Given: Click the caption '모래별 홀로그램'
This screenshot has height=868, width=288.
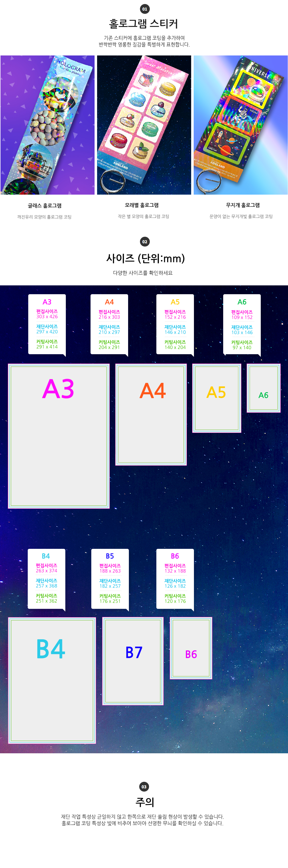Looking at the screenshot, I should (142, 205).
